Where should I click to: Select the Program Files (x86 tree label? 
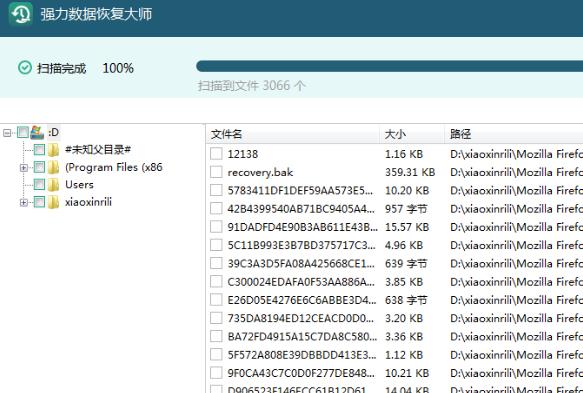(114, 167)
